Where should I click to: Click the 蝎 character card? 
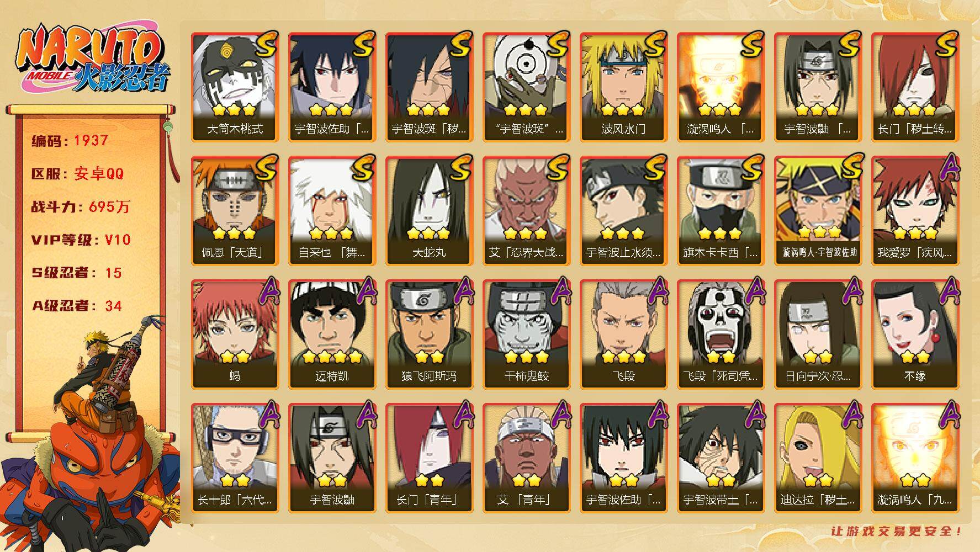pos(235,335)
